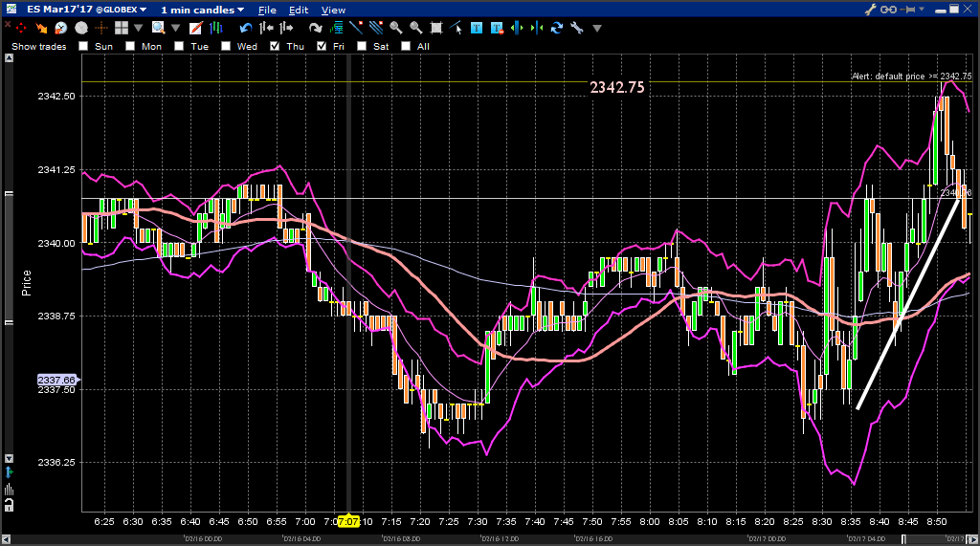Enable the All show trades checkbox

406,46
